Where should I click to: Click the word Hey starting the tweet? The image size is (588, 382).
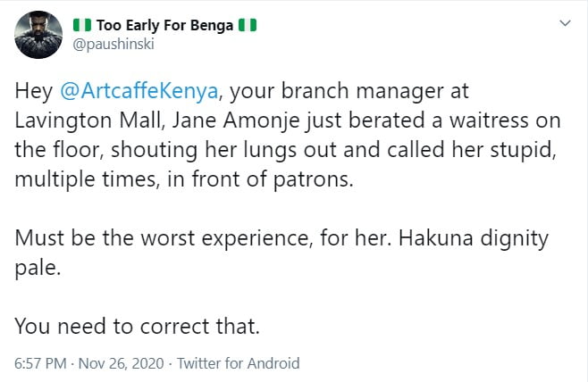[33, 92]
